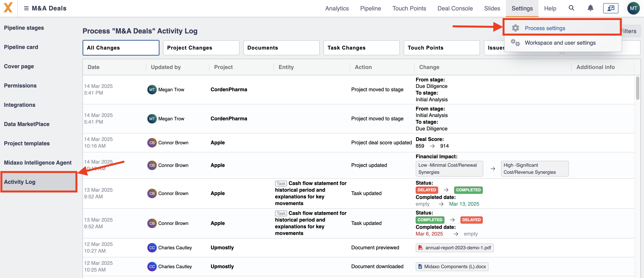This screenshot has width=644, height=278.
Task: Switch to the Task Changes tab
Action: click(361, 48)
